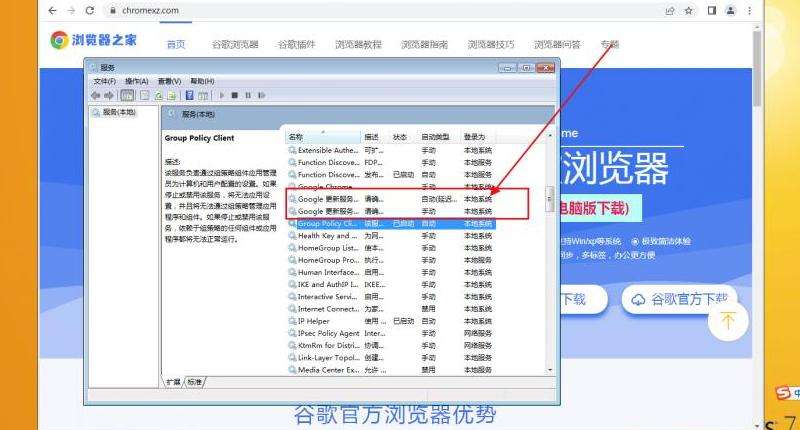800x430 pixels.
Task: Open the 帮助(H) menu
Action: point(202,81)
